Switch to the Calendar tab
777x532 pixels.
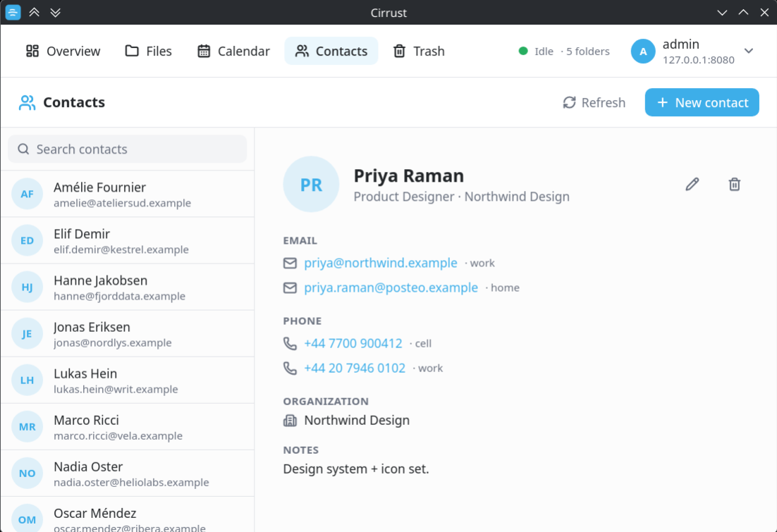click(233, 51)
